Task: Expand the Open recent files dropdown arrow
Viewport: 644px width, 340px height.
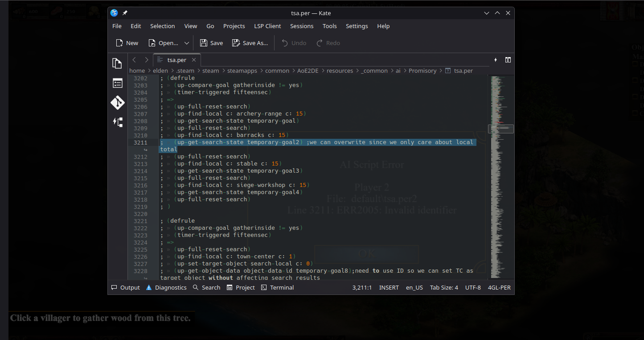Action: [187, 43]
